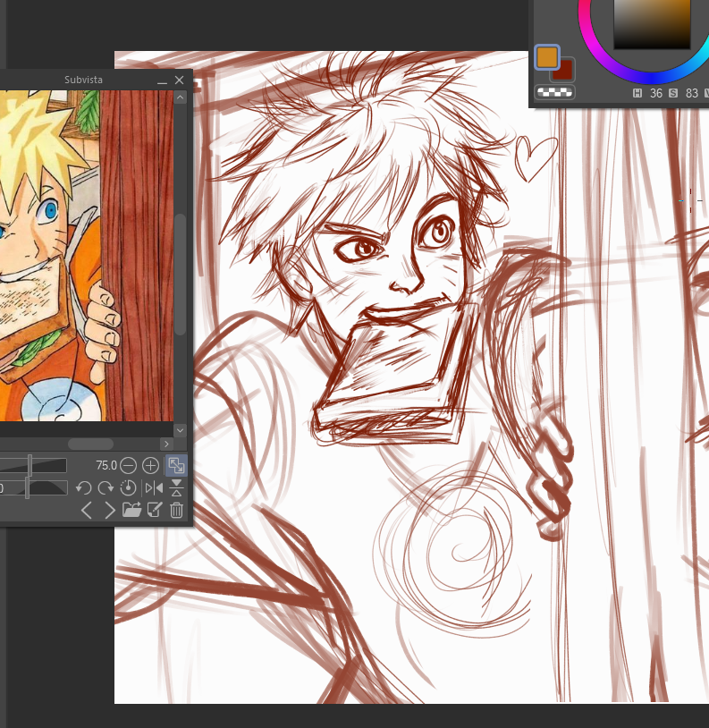Image resolution: width=709 pixels, height=728 pixels.
Task: Click the S saturation label
Action: coord(673,93)
